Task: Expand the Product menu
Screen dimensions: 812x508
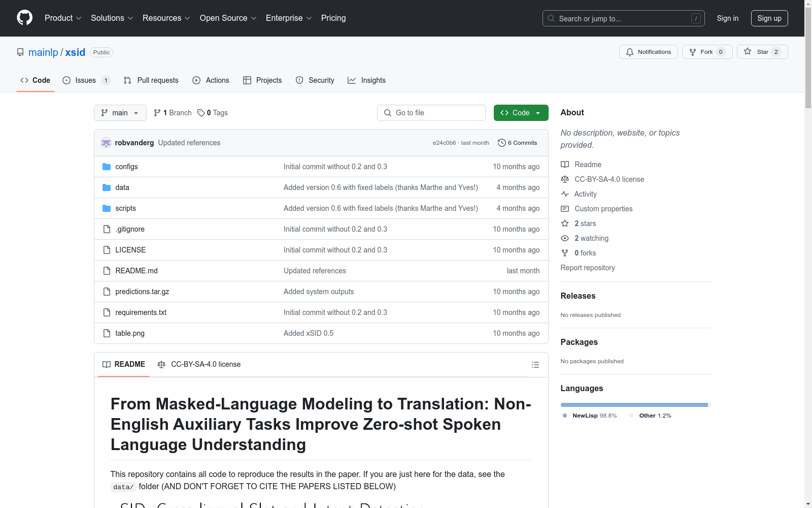Action: coord(63,18)
